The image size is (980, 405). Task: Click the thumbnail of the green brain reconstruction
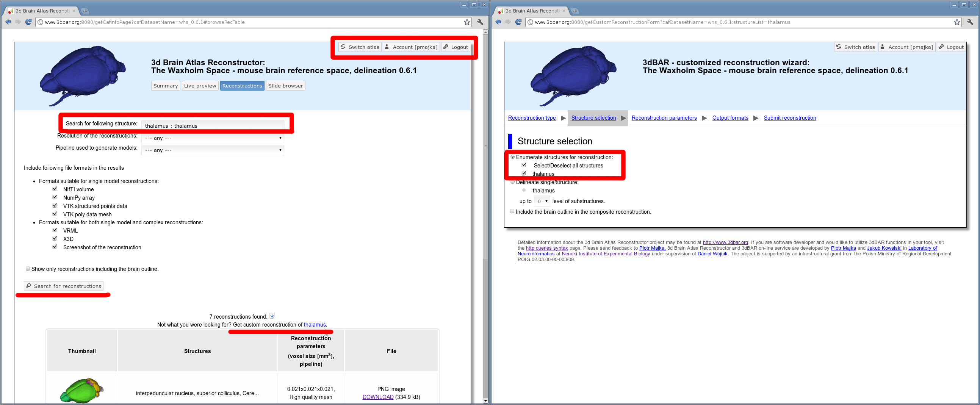pyautogui.click(x=82, y=391)
